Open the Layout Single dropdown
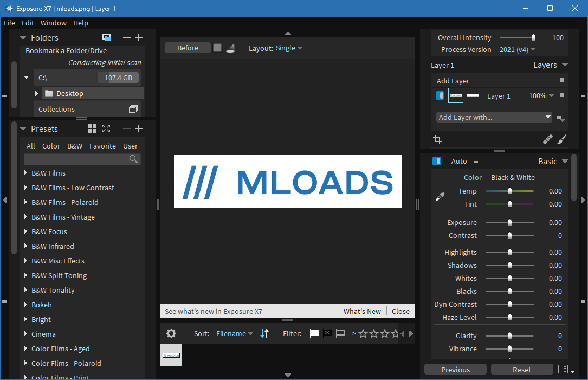 coord(289,48)
